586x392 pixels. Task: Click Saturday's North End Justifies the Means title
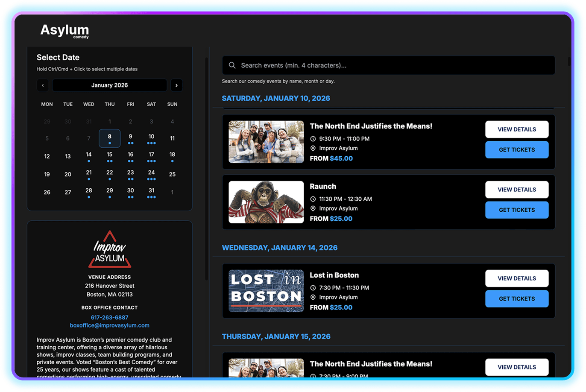[371, 126]
